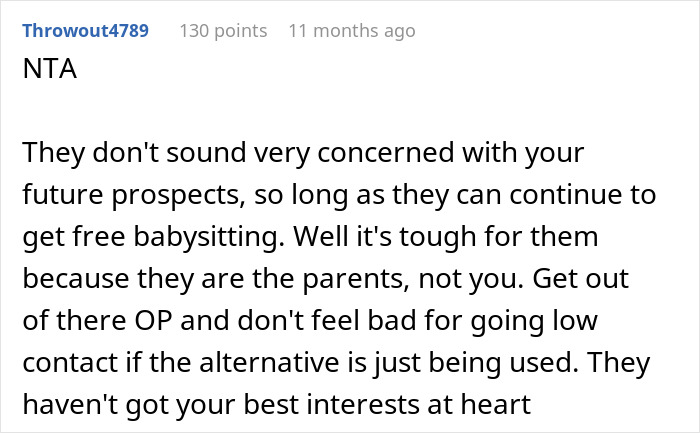Click the 130 points score
The image size is (700, 433).
tap(223, 31)
